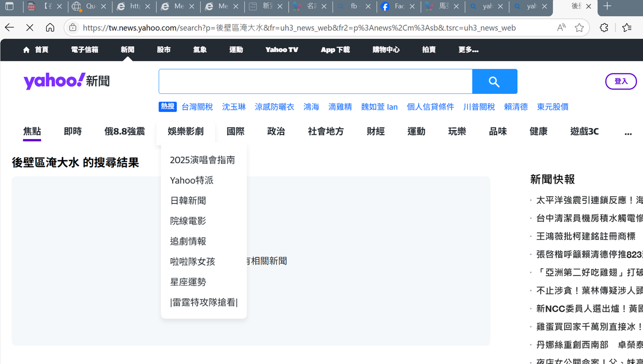This screenshot has height=364, width=643.
Task: Click the blue magnifier search button
Action: (x=495, y=81)
